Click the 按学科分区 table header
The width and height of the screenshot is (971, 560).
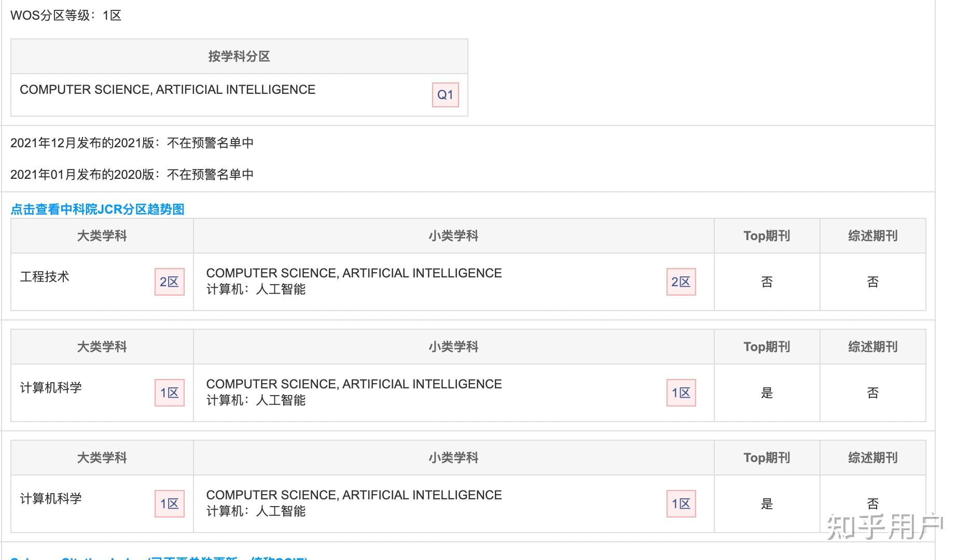(x=239, y=57)
